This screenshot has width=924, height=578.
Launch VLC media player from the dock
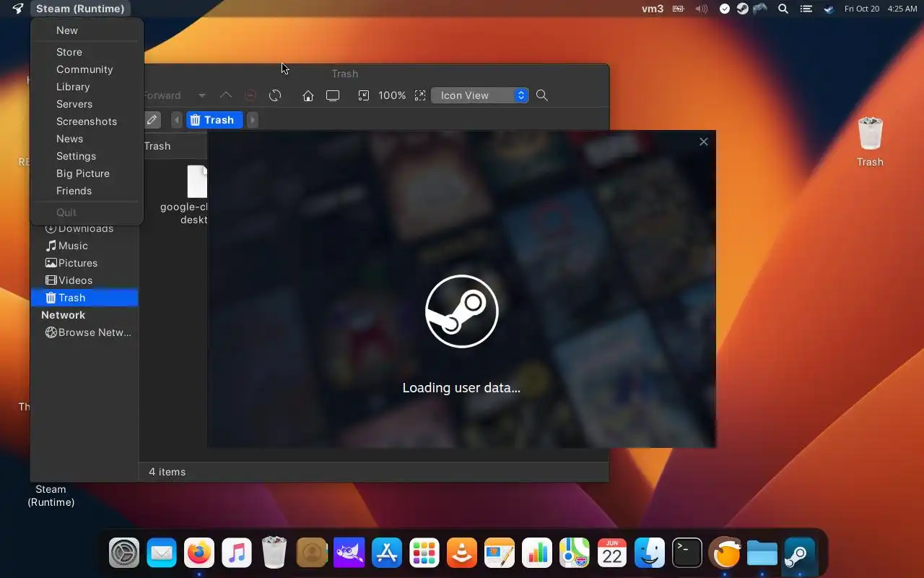pos(462,554)
